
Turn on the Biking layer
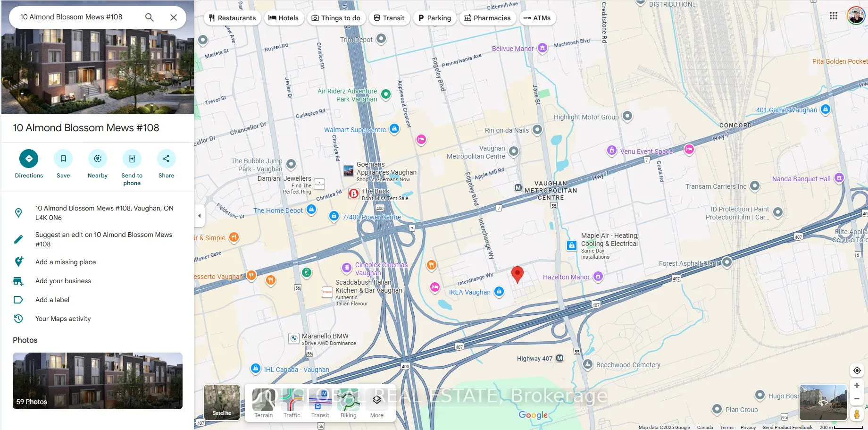(348, 403)
